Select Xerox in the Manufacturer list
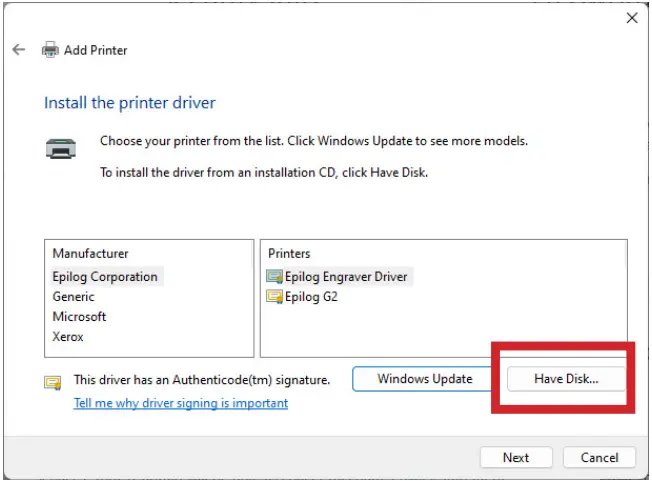The width and height of the screenshot is (652, 481). [68, 336]
